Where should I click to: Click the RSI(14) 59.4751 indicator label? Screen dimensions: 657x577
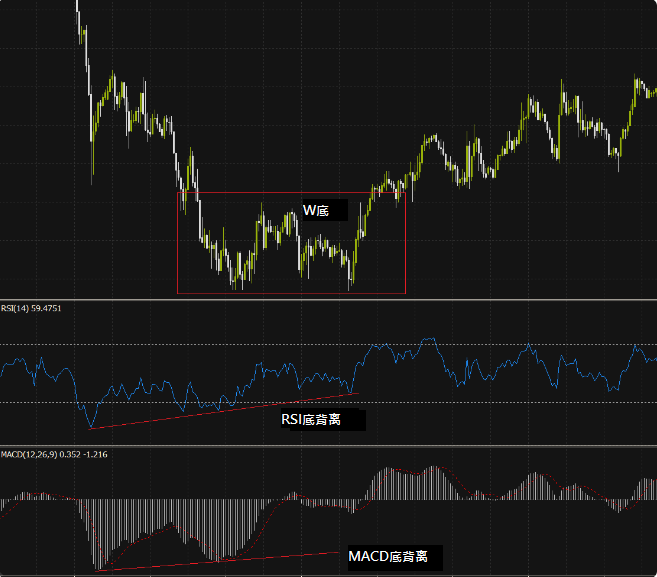(x=31, y=308)
